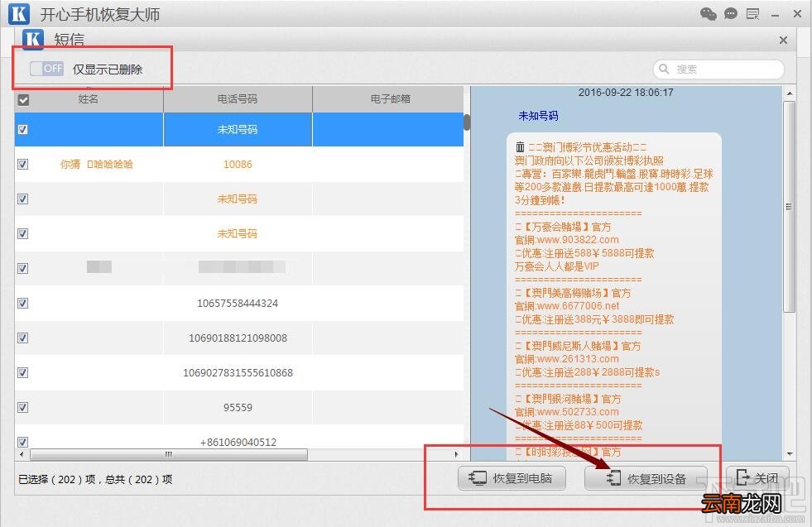Select the 10690188121098008 number cell

coord(238,338)
